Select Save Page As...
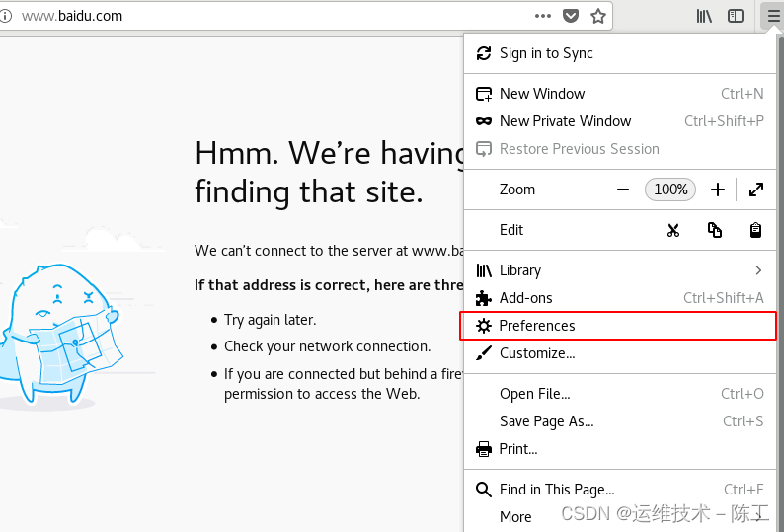 click(620, 421)
